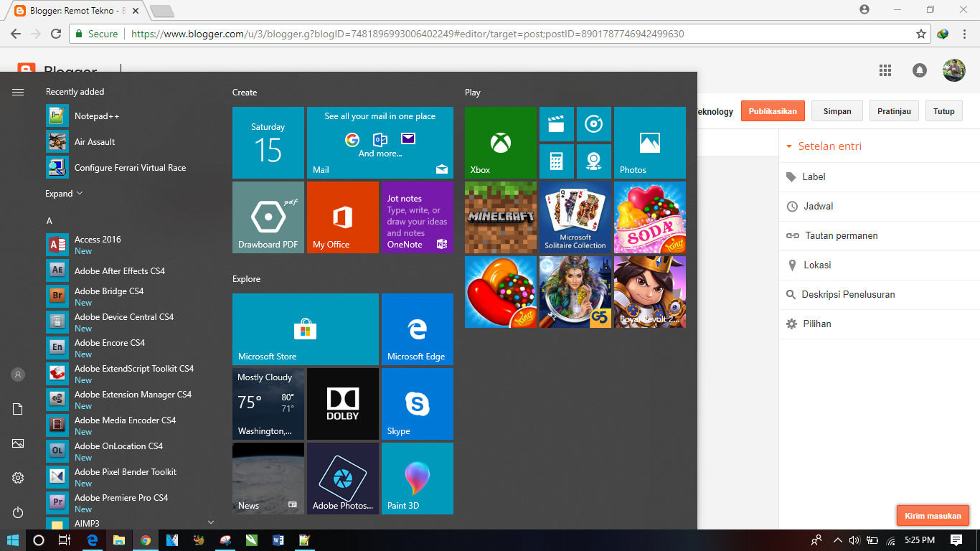The height and width of the screenshot is (551, 980).
Task: Open Jadwal via its clock icon
Action: pos(792,207)
